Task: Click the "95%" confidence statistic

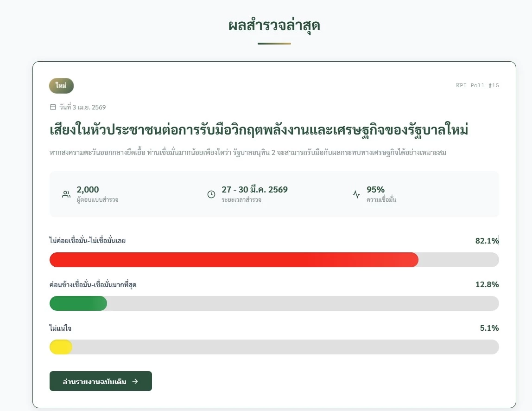Action: pyautogui.click(x=375, y=189)
